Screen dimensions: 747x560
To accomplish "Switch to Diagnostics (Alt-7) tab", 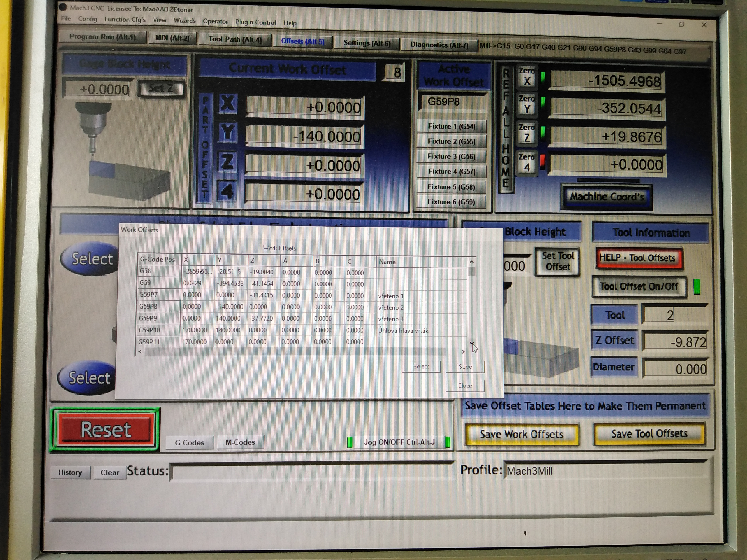I will (x=439, y=45).
